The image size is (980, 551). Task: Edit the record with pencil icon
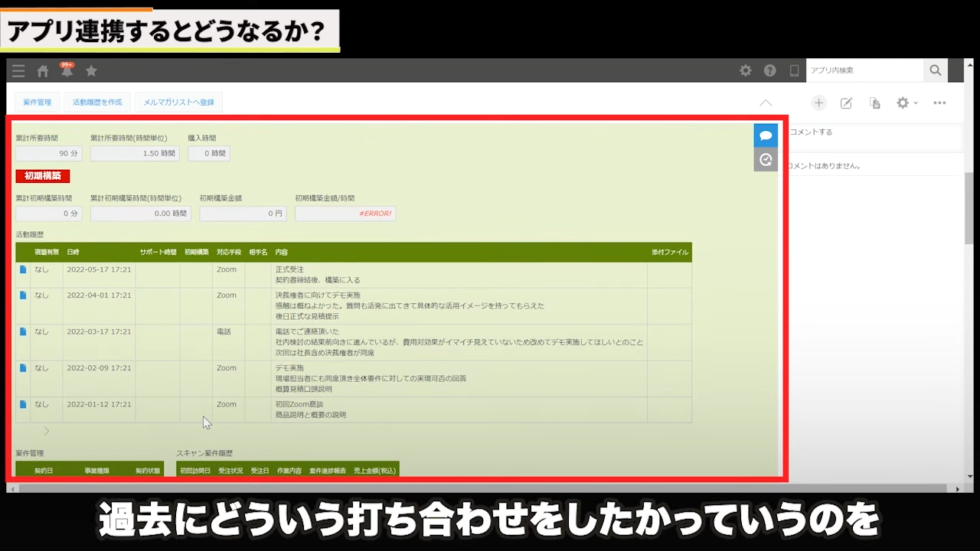click(846, 103)
